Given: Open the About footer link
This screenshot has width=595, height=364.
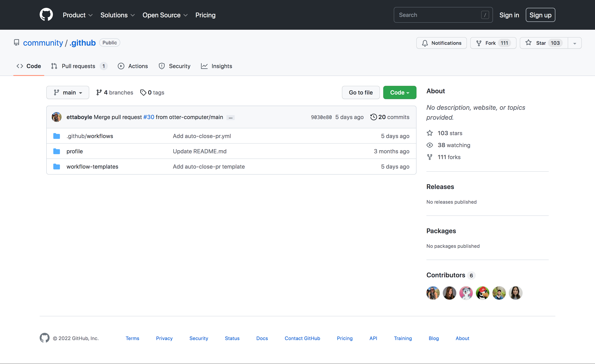Looking at the screenshot, I should point(462,338).
